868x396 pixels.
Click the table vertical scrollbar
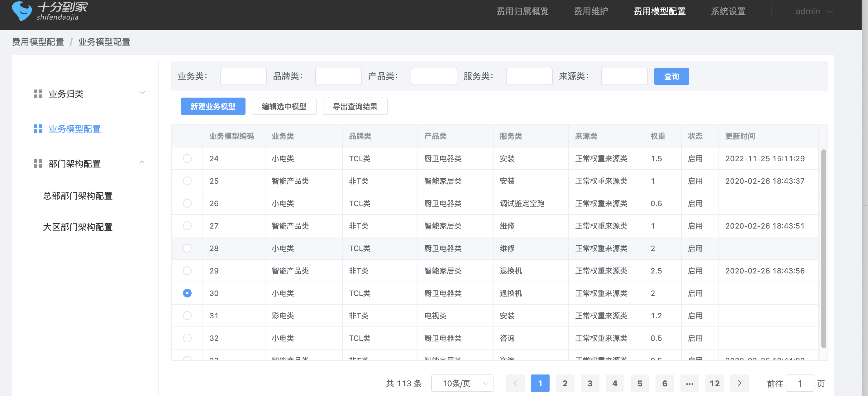point(823,249)
